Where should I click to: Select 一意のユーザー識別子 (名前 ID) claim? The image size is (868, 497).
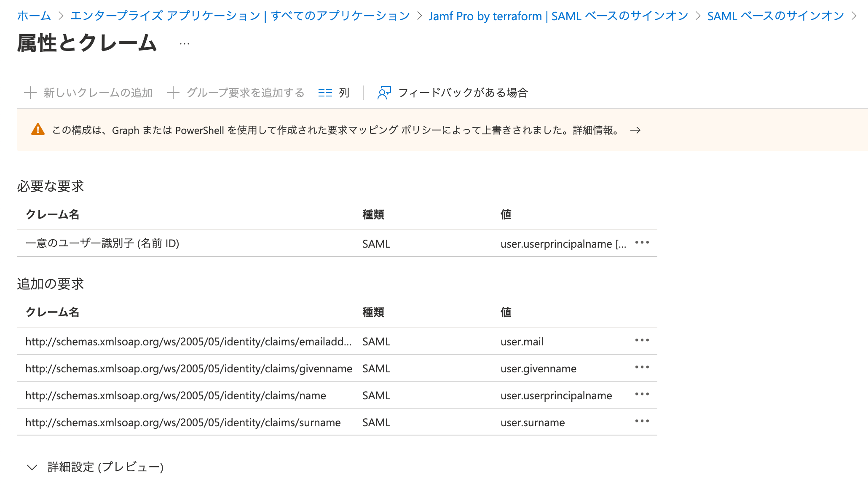102,243
